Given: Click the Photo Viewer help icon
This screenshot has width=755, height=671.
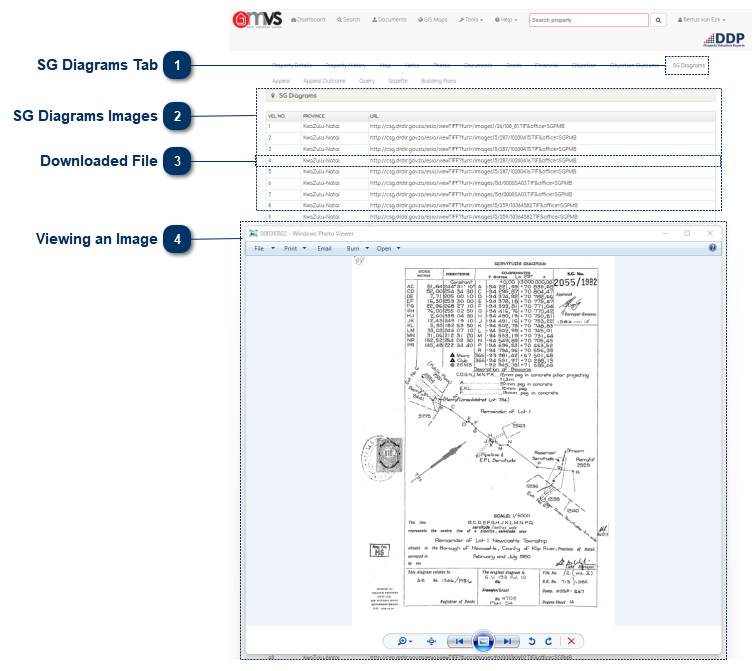Looking at the screenshot, I should click(x=712, y=248).
